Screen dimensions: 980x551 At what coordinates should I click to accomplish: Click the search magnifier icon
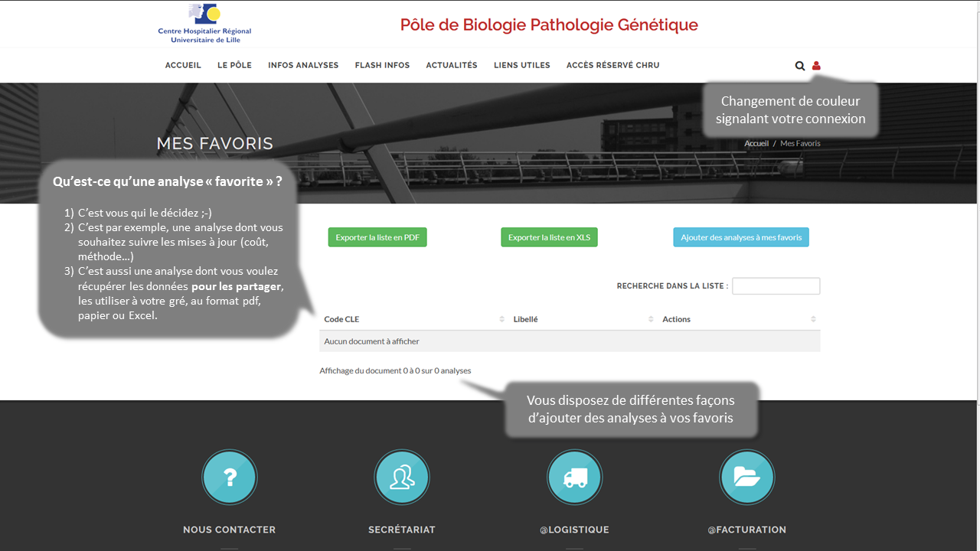pos(800,66)
